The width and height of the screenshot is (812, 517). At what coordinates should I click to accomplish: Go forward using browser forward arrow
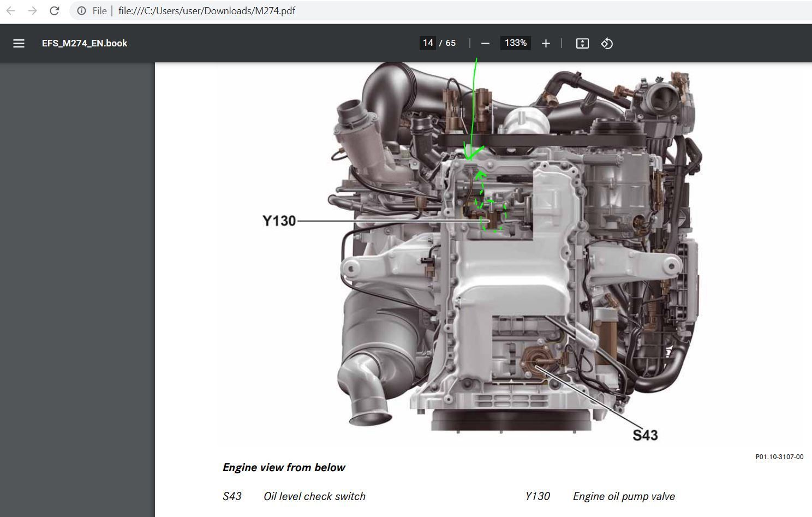[x=32, y=11]
